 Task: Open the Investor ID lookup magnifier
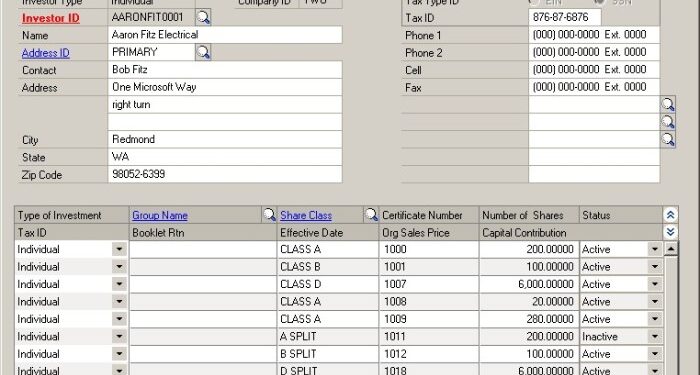[x=203, y=17]
